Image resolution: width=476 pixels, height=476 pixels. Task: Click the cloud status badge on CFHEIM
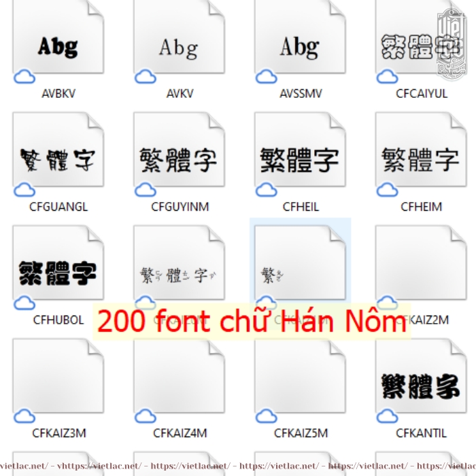tap(388, 189)
